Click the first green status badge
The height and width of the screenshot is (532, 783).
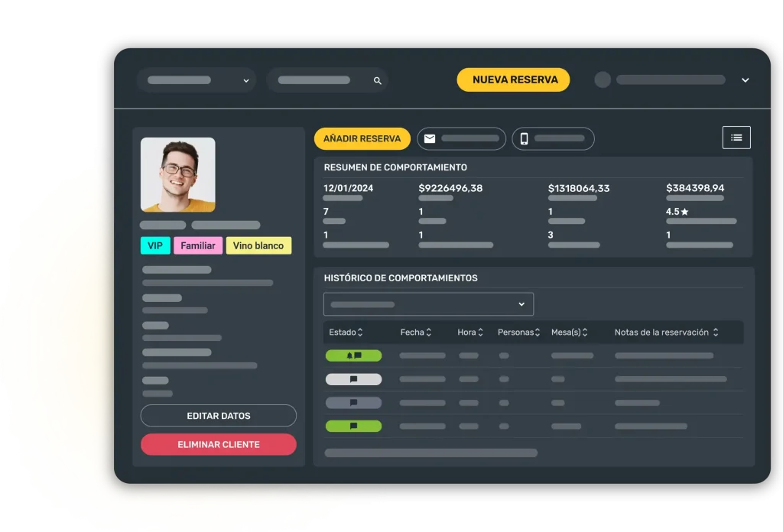click(x=353, y=355)
